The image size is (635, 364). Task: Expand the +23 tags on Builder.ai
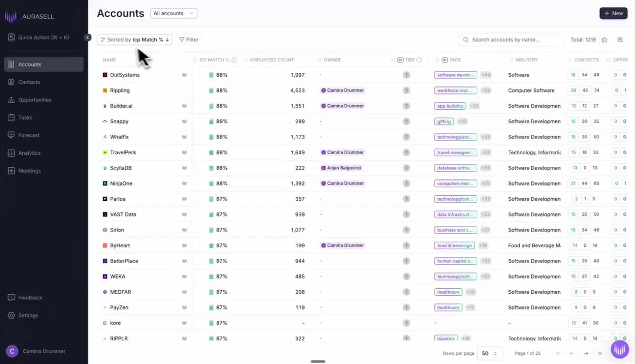tap(474, 106)
